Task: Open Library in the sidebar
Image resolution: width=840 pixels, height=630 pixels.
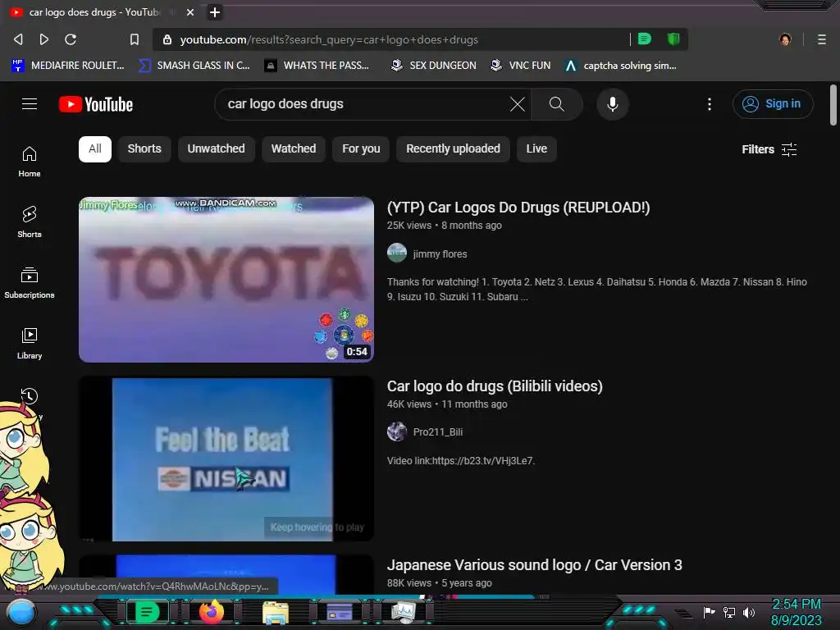Action: 30,344
